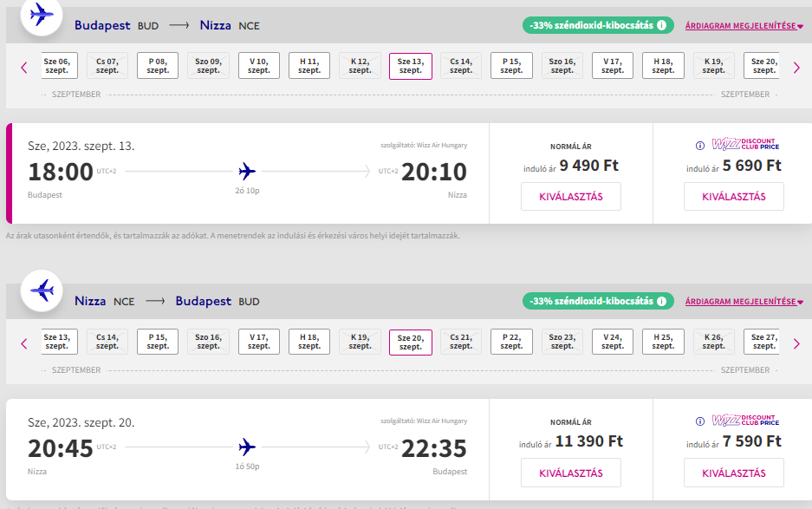Click info icon on return CO2 emissions badge
This screenshot has height=509, width=812.
pos(662,302)
